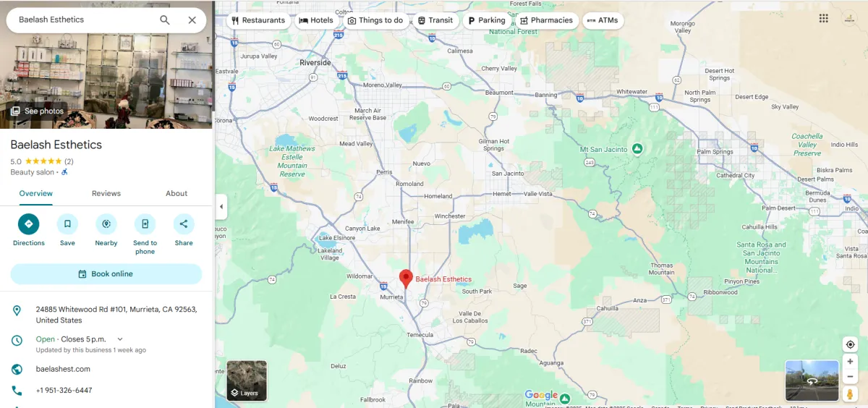Collapse the side panel arrow
This screenshot has width=868, height=408.
(221, 207)
